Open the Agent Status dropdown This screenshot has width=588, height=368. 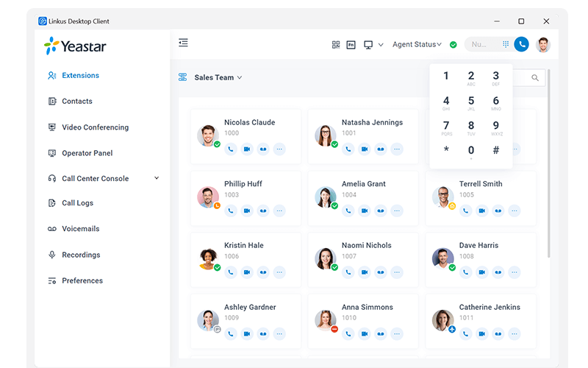click(x=417, y=44)
